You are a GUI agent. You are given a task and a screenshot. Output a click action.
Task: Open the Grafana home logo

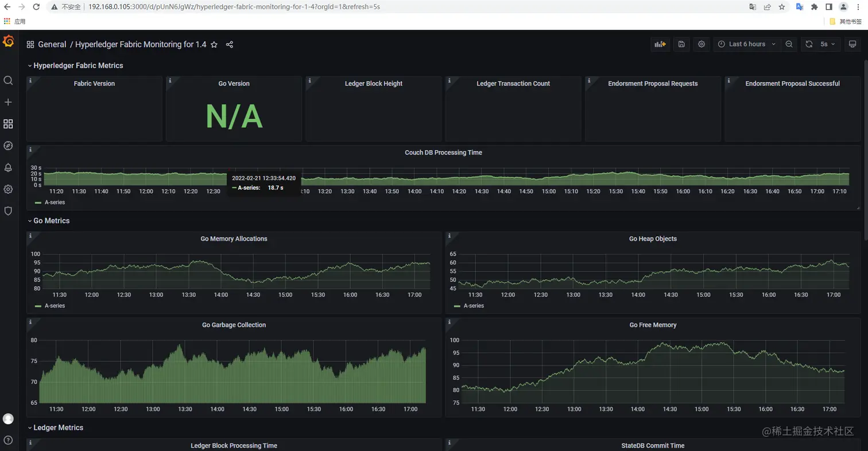pyautogui.click(x=8, y=41)
